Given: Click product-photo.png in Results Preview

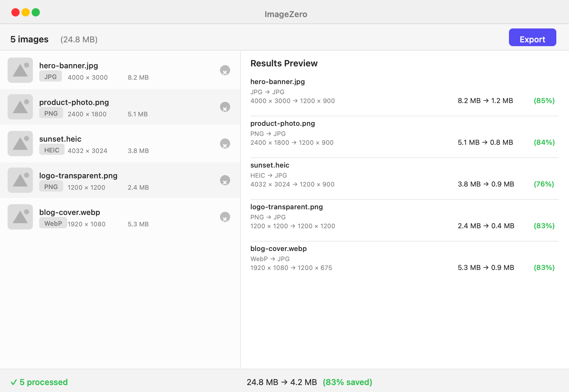Looking at the screenshot, I should click(x=283, y=123).
